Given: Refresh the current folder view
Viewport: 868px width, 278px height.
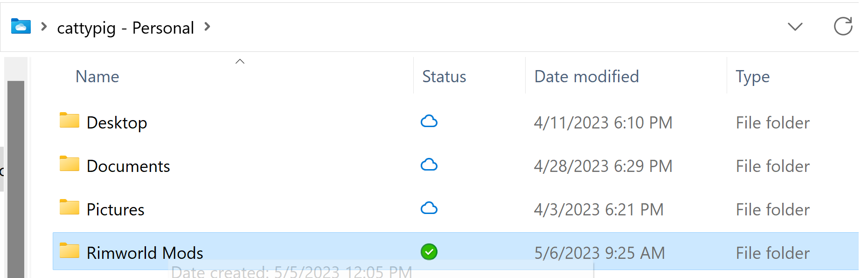Looking at the screenshot, I should click(x=843, y=27).
